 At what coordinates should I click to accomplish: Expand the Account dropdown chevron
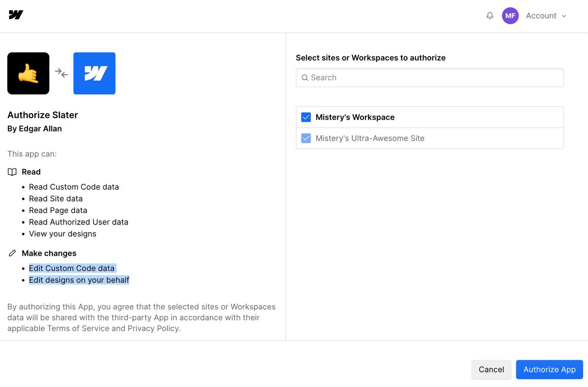pos(564,16)
